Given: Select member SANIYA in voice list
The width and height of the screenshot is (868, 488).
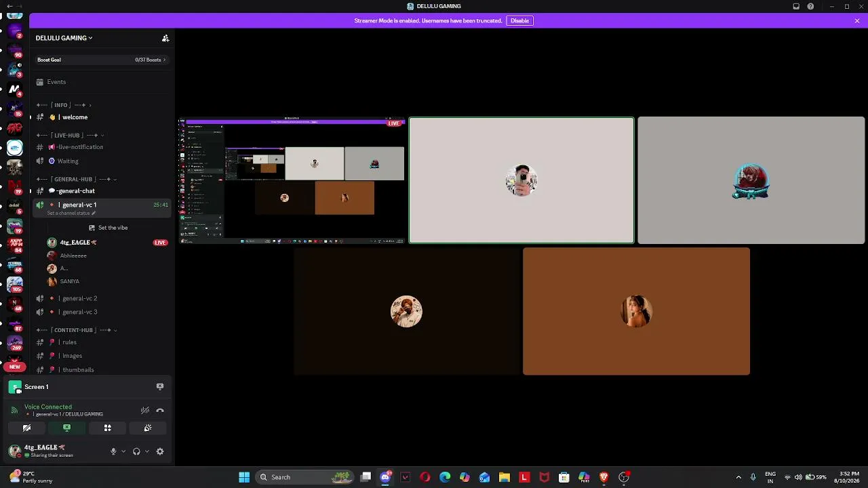Looking at the screenshot, I should (63, 281).
